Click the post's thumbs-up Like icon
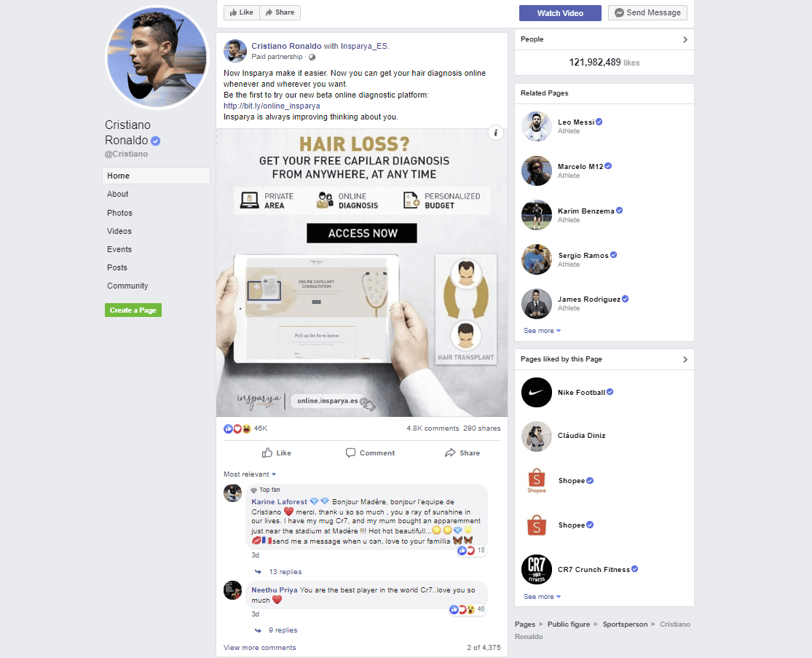812x658 pixels. (x=267, y=453)
